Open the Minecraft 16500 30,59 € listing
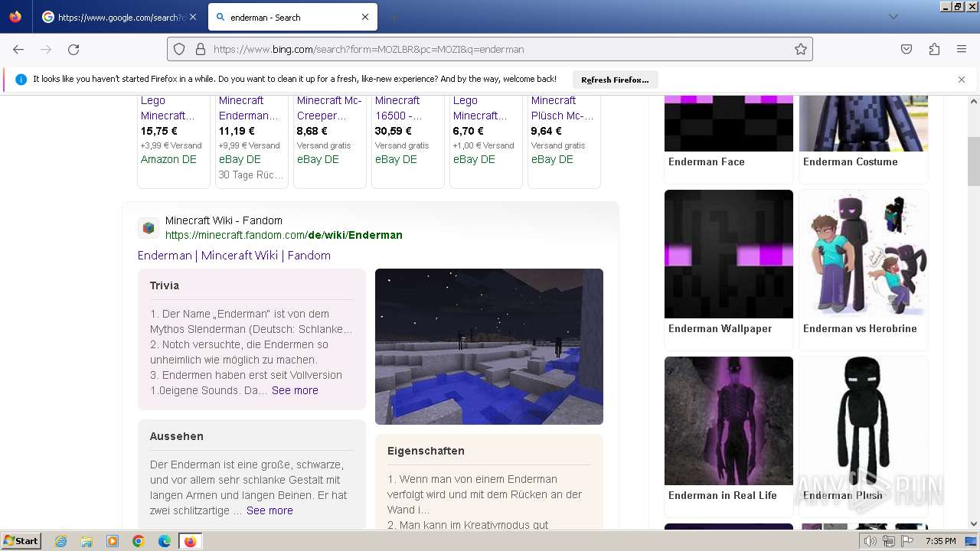The width and height of the screenshot is (980, 551). [x=408, y=141]
